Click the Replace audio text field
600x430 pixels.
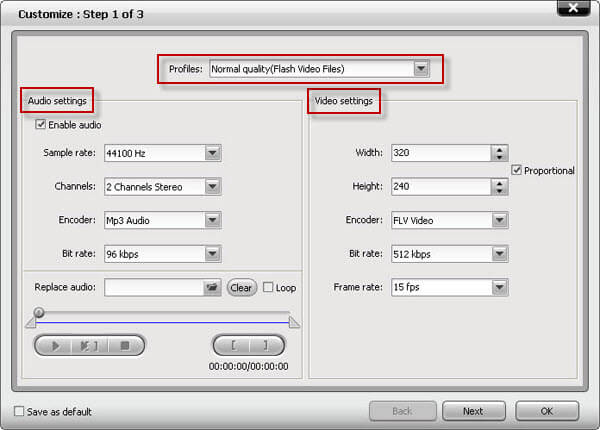(x=154, y=287)
